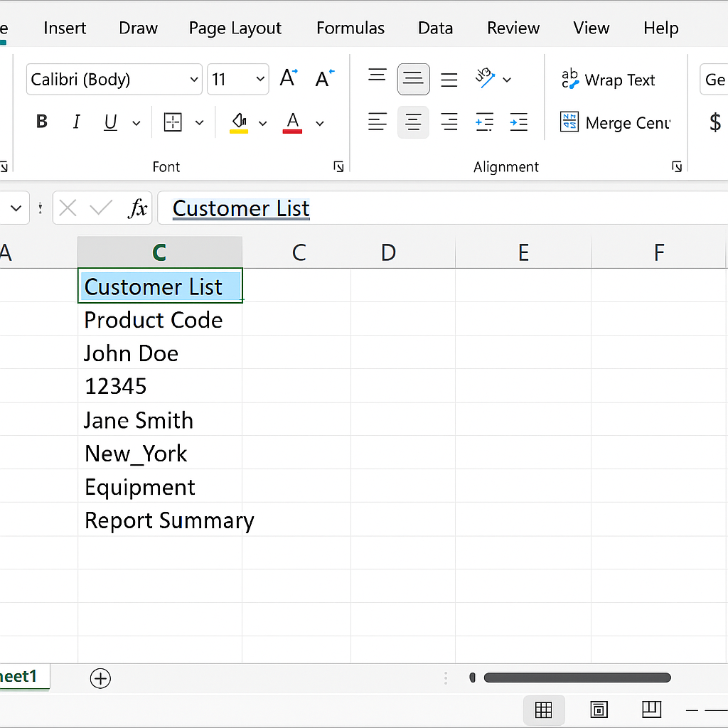Open the Draw tab
The image size is (728, 728).
click(x=139, y=28)
